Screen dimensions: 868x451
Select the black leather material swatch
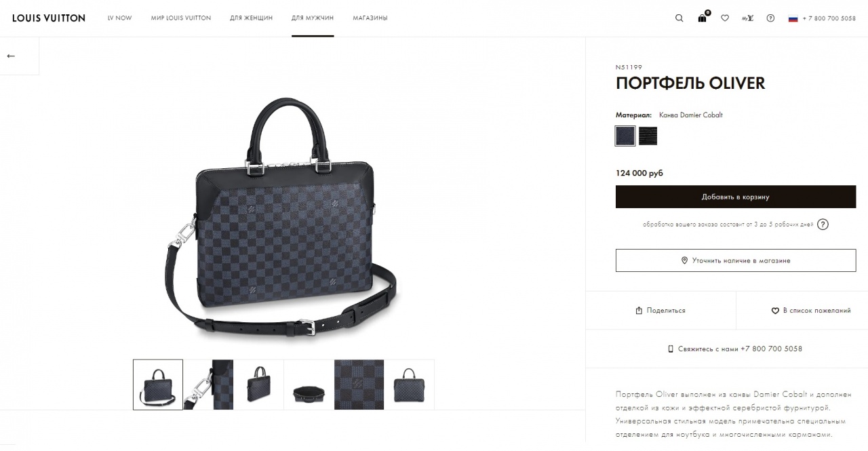point(648,136)
